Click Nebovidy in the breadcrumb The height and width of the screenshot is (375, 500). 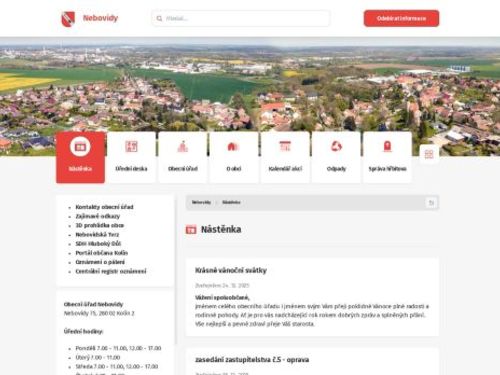pos(201,202)
